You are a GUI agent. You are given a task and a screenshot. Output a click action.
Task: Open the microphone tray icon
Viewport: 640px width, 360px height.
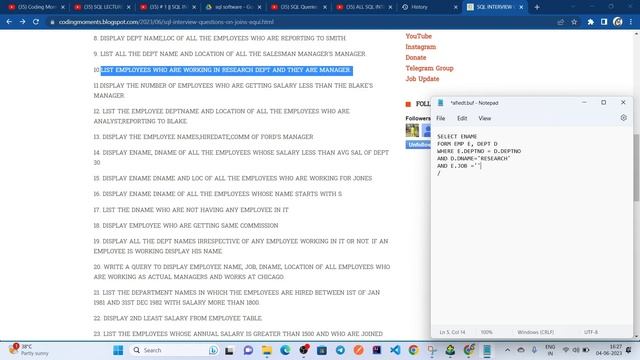pos(534,350)
